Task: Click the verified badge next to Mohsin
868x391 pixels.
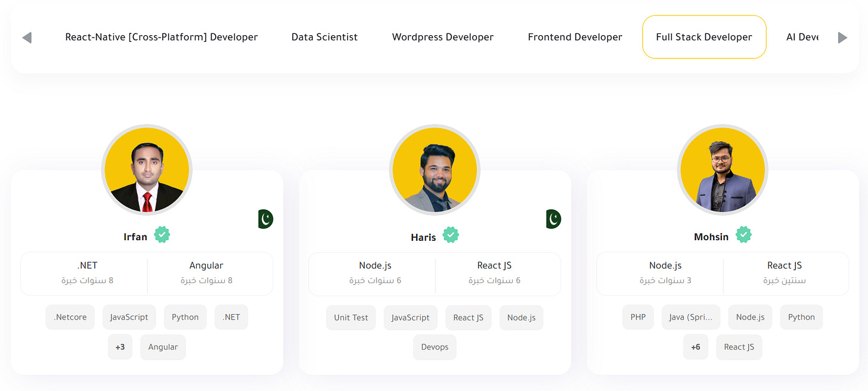Action: (743, 235)
